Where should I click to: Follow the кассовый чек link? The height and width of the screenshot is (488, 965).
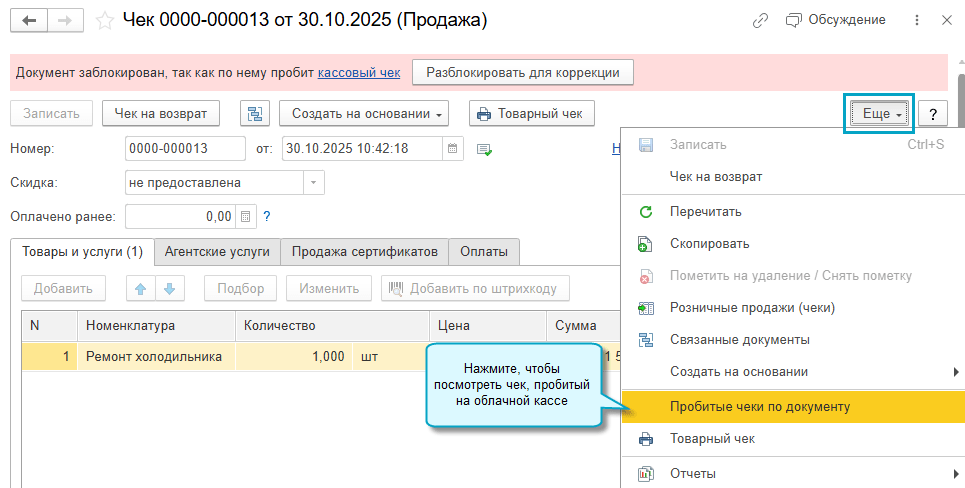coord(358,72)
